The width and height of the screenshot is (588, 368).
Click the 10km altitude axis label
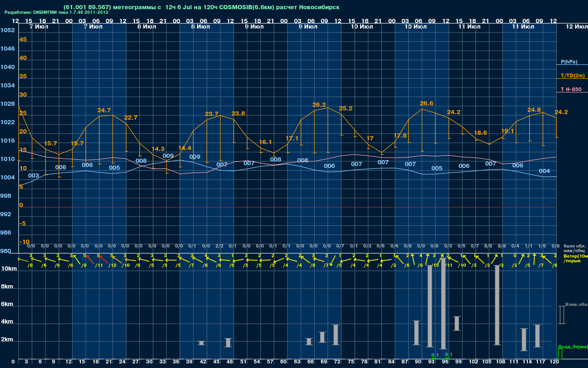[9, 269]
